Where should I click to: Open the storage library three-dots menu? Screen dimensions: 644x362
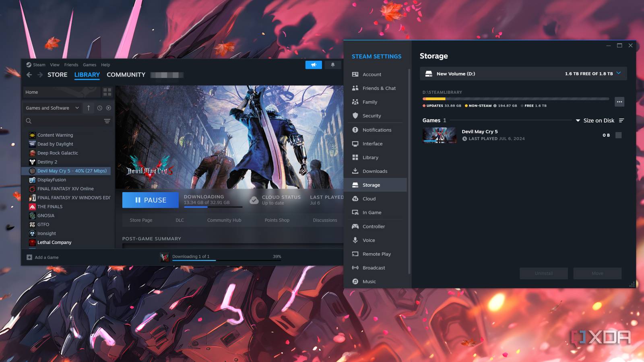[619, 102]
